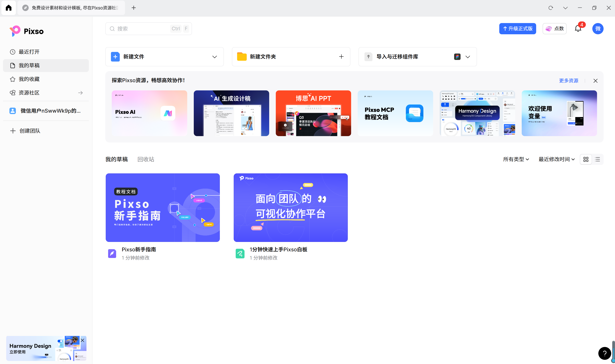
Task: Expand 导入与迁移组件库 dropdown chevron
Action: coord(468,57)
